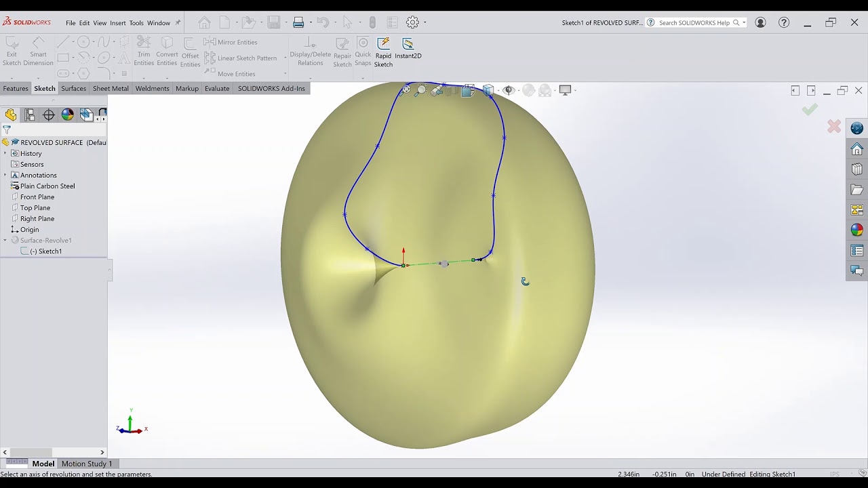Switch to the Surfaces tab
Image resolution: width=868 pixels, height=488 pixels.
click(x=73, y=88)
